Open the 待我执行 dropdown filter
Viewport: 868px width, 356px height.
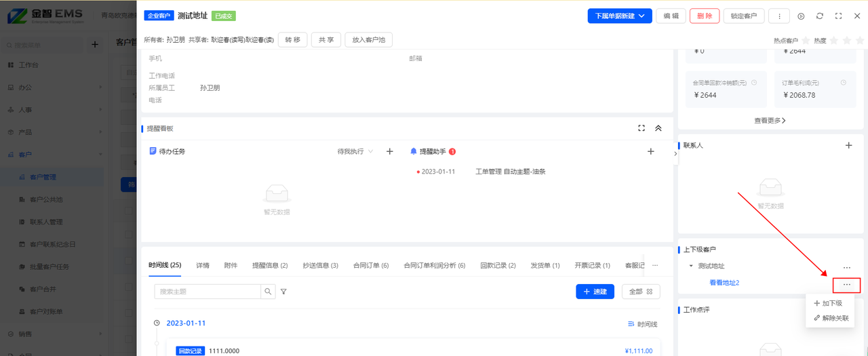click(355, 151)
